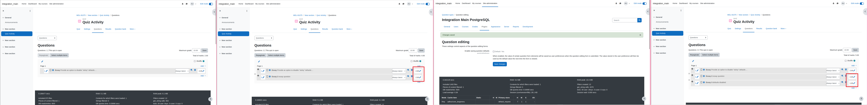The height and width of the screenshot is (105, 868).
Task: Open help button on the Question editing page
Action: [x=644, y=99]
